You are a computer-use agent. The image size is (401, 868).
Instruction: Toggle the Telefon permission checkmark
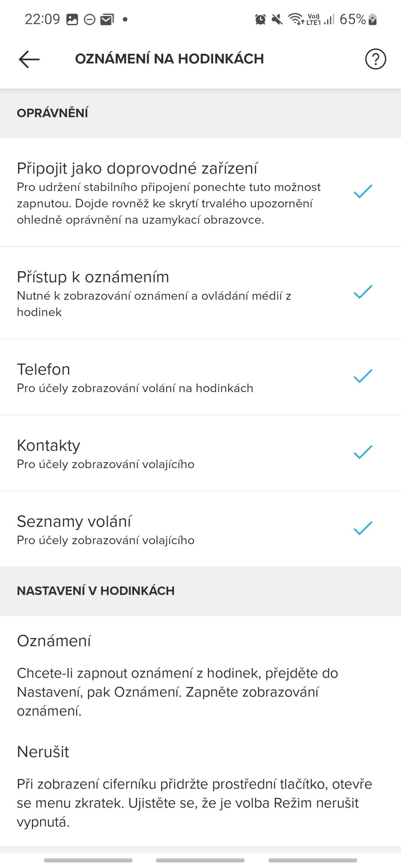[363, 376]
